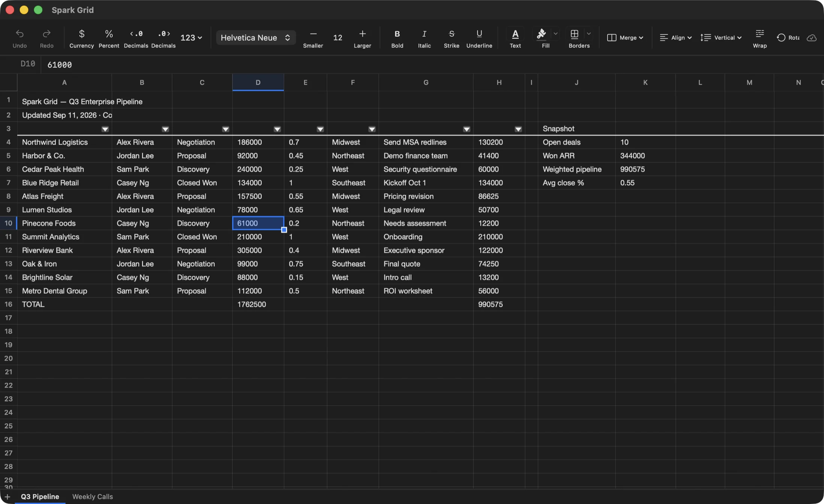Open the Merge cells dropdown

pyautogui.click(x=625, y=38)
